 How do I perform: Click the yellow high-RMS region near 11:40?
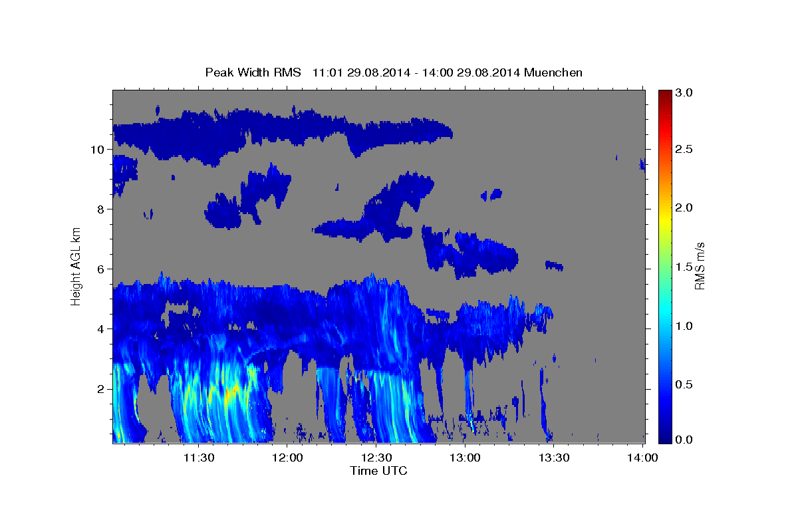tap(229, 392)
